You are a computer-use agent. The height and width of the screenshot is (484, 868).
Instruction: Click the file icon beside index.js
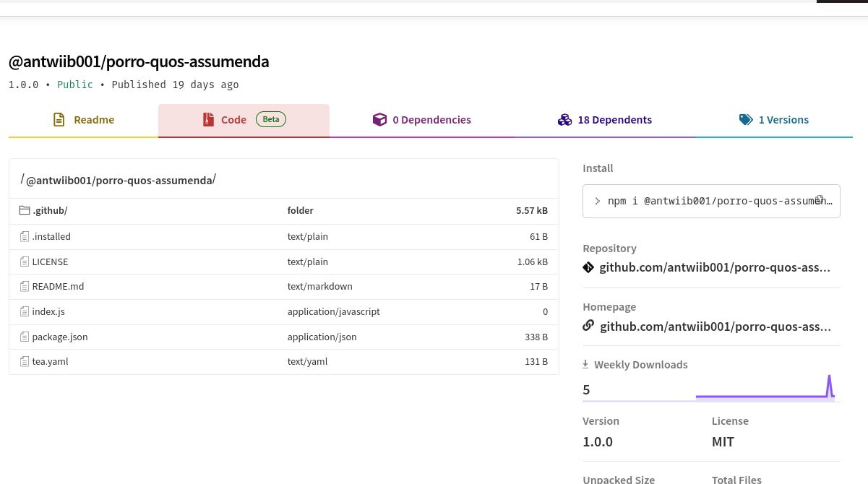(x=25, y=312)
